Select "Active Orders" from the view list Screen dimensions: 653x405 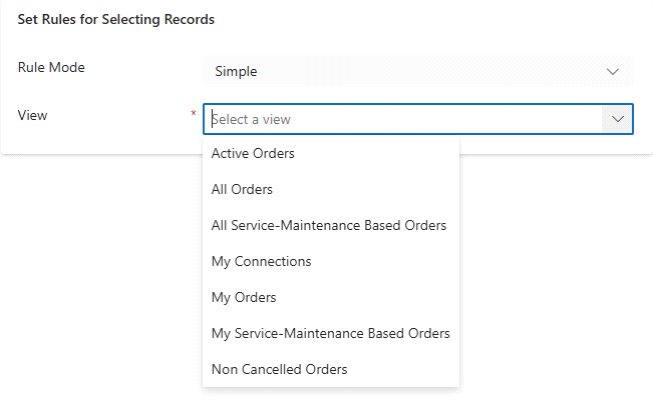253,153
